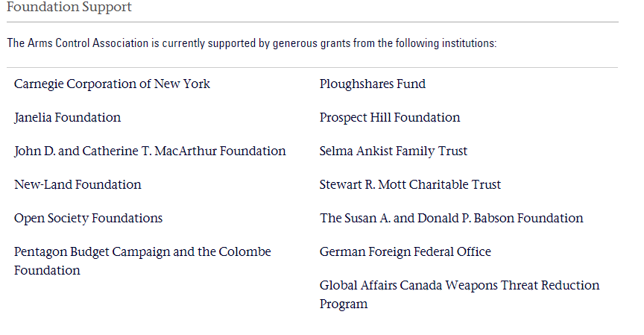Click the word Program under Global Affairs Canada

[x=344, y=304]
